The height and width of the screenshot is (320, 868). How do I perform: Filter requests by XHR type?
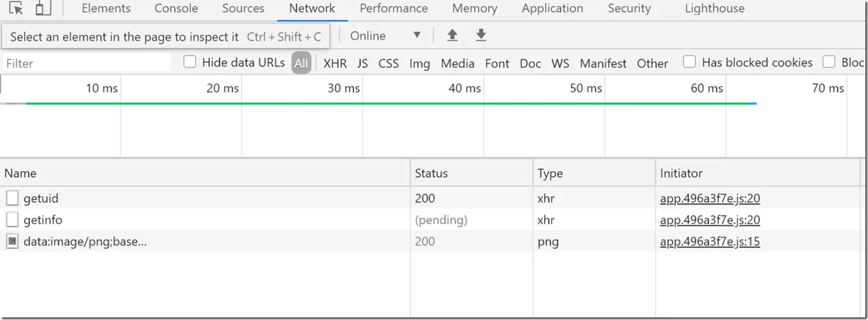335,63
